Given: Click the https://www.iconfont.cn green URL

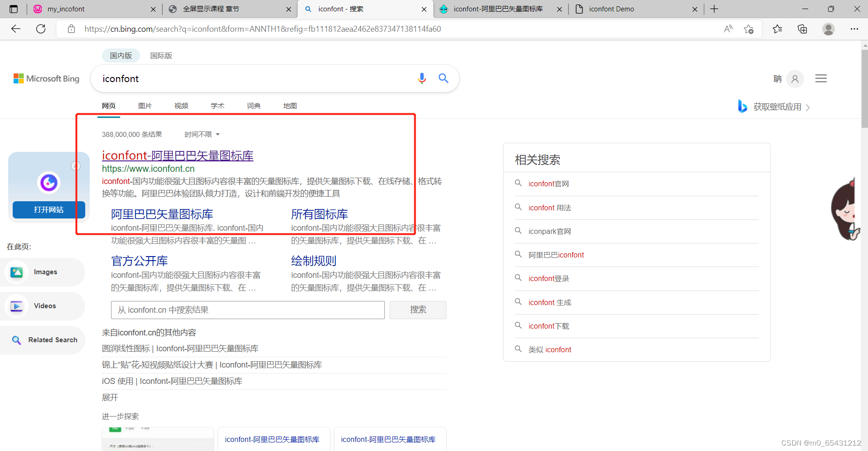Looking at the screenshot, I should click(148, 169).
